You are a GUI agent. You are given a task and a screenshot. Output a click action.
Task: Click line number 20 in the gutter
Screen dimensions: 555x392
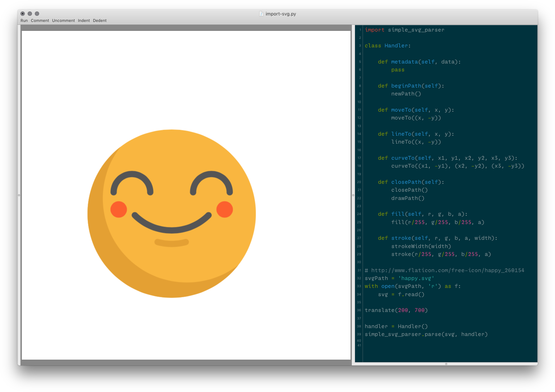(359, 182)
